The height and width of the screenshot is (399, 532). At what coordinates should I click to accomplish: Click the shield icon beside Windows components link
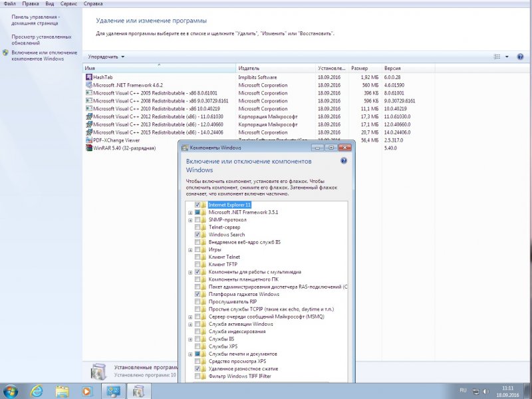tap(5, 53)
